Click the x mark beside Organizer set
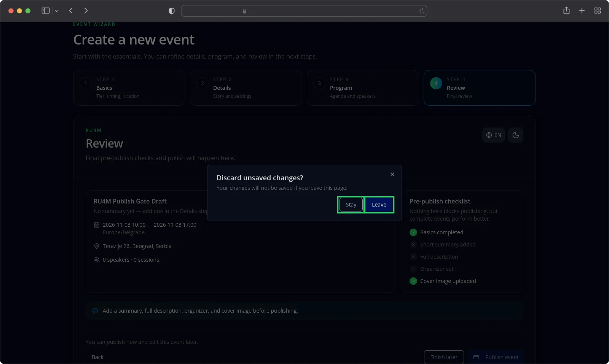This screenshot has height=364, width=609. pyautogui.click(x=413, y=269)
